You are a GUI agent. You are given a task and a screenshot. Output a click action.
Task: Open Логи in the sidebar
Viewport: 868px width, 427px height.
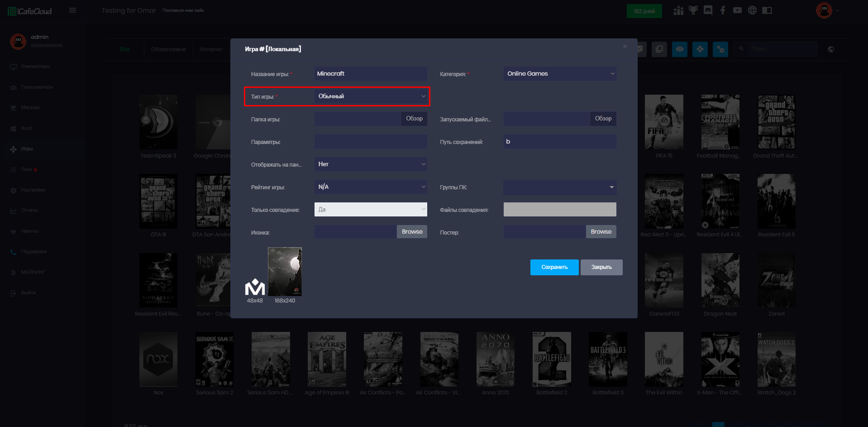tap(26, 169)
